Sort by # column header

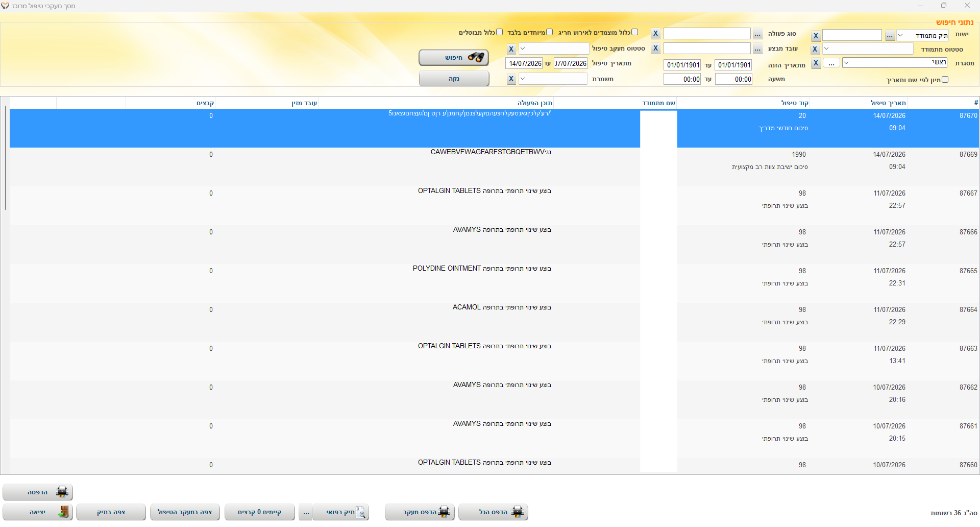pos(943,103)
